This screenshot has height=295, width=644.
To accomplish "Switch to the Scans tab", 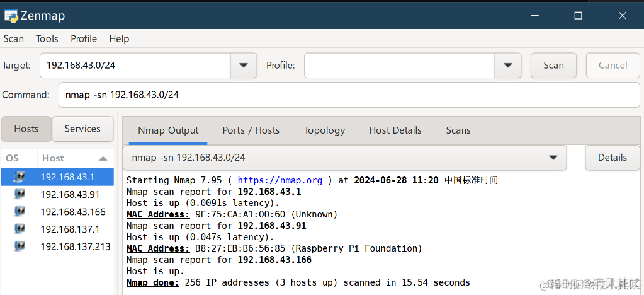I will pos(458,130).
